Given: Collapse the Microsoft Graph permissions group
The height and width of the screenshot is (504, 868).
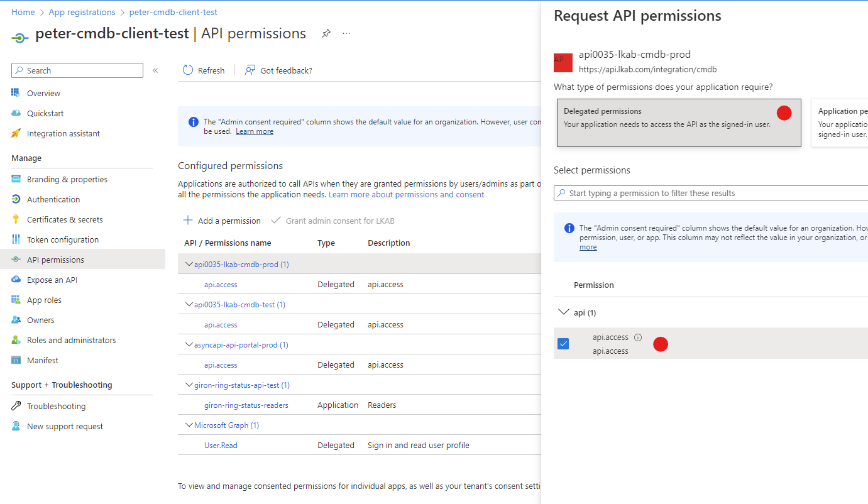Looking at the screenshot, I should point(189,425).
